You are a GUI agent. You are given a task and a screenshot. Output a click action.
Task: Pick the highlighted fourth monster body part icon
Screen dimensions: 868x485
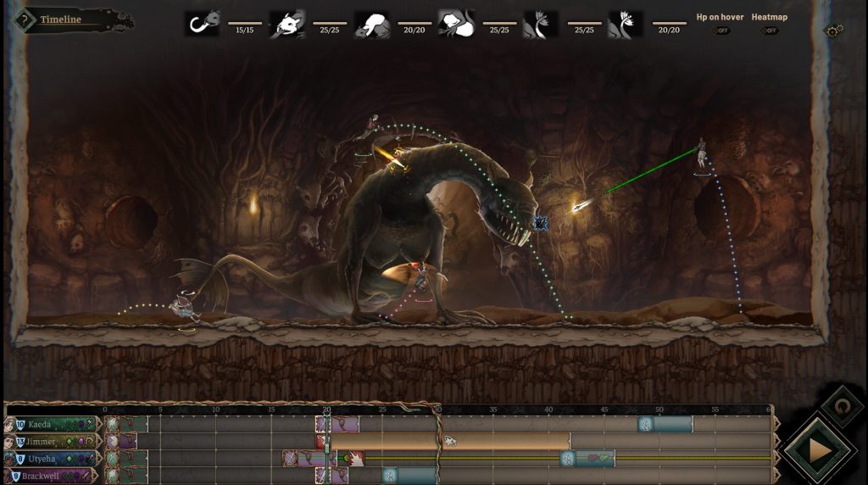tap(456, 23)
